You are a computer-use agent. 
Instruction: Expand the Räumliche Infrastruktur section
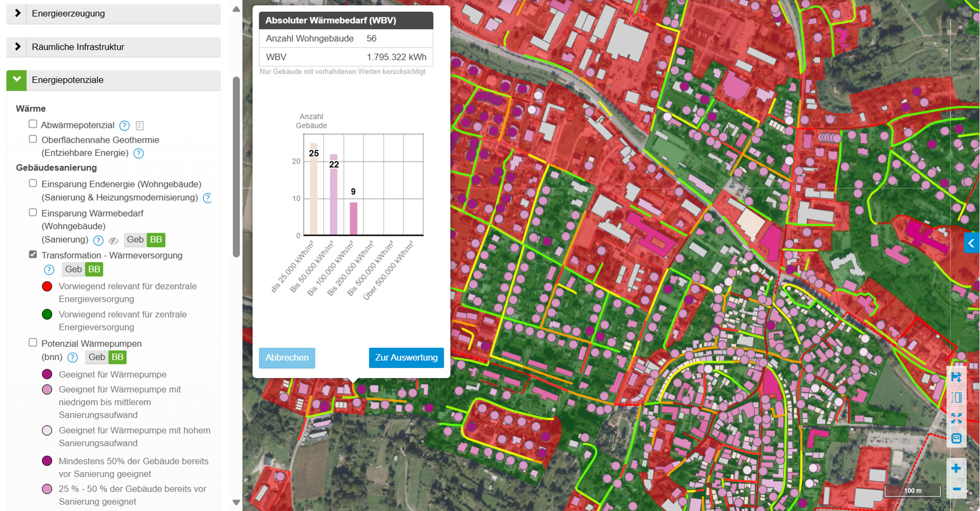pyautogui.click(x=17, y=46)
